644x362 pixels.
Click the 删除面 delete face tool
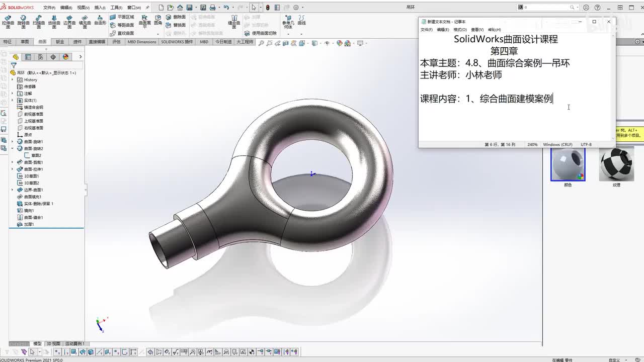176,17
